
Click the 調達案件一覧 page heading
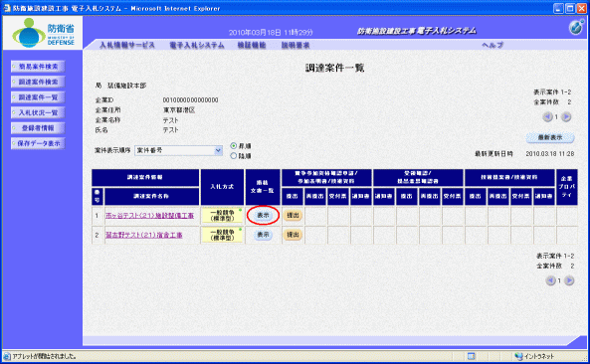[334, 68]
